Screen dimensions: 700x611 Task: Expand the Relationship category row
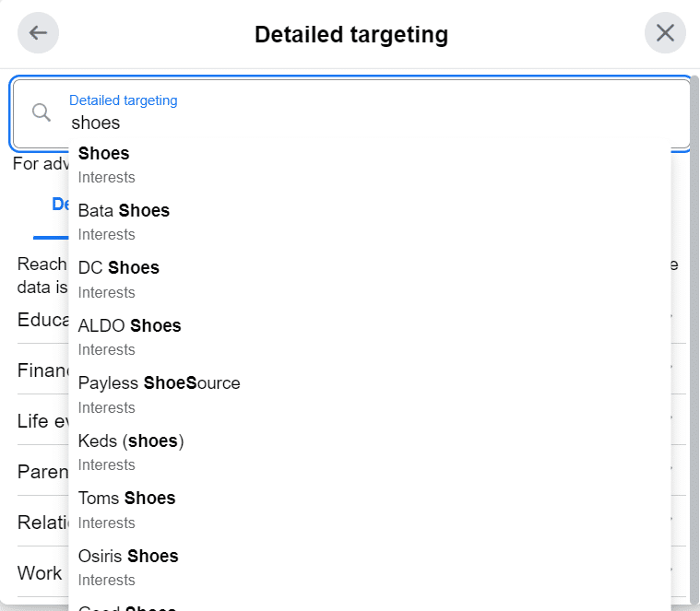[x=42, y=523]
